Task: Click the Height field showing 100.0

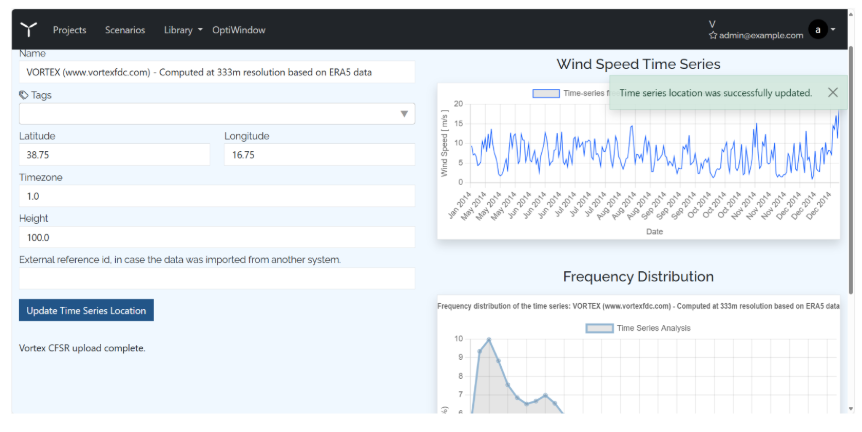Action: [x=217, y=237]
